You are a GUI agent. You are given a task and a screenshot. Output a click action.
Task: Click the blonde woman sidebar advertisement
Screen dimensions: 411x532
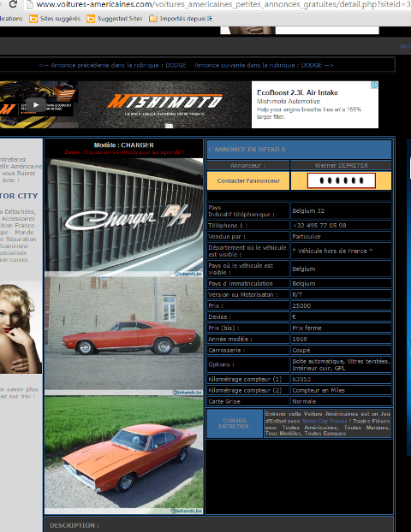coord(21,328)
